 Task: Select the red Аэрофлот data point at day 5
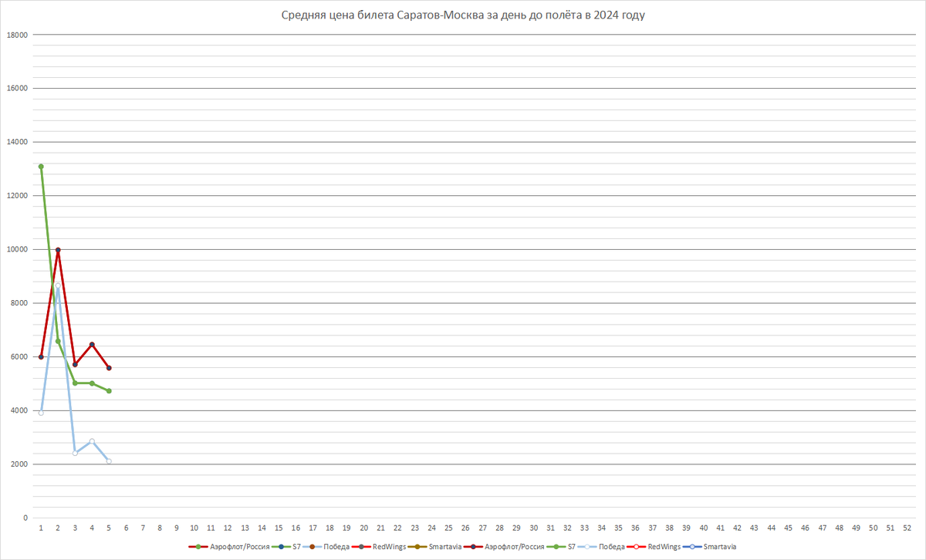(109, 368)
